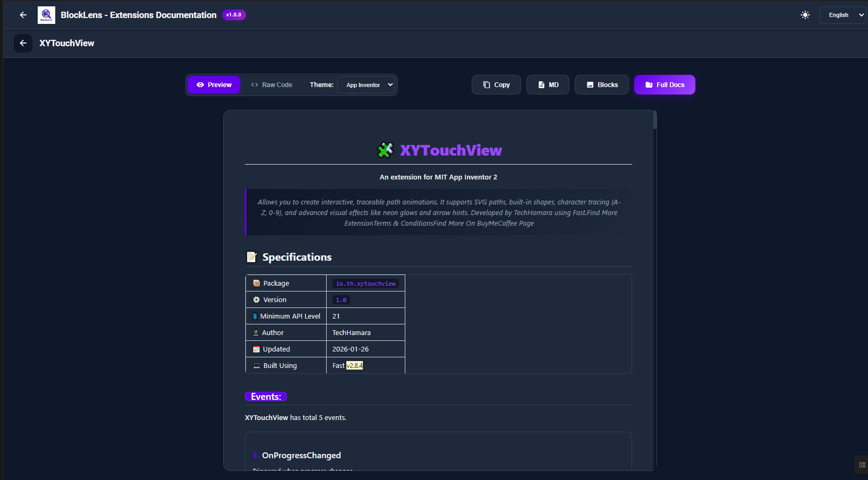The image size is (868, 480).
Task: Click the BlockLens logo icon
Action: click(x=46, y=15)
